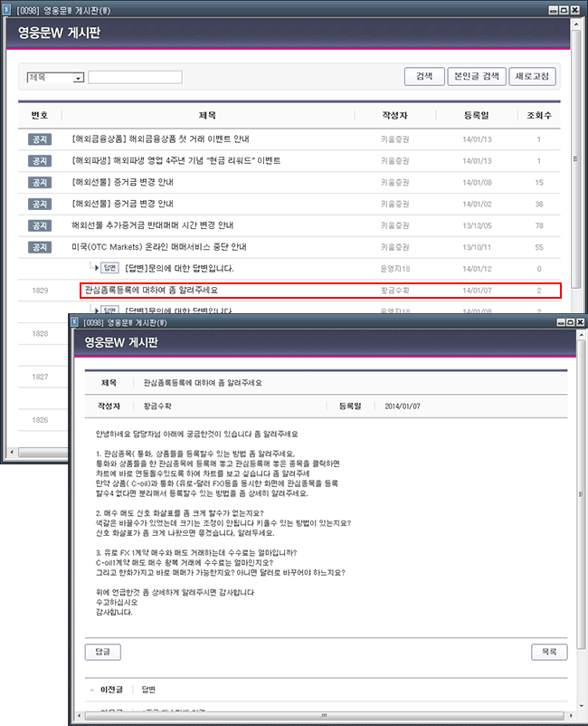Click the post window horizontal scrollbar thumb

click(324, 716)
